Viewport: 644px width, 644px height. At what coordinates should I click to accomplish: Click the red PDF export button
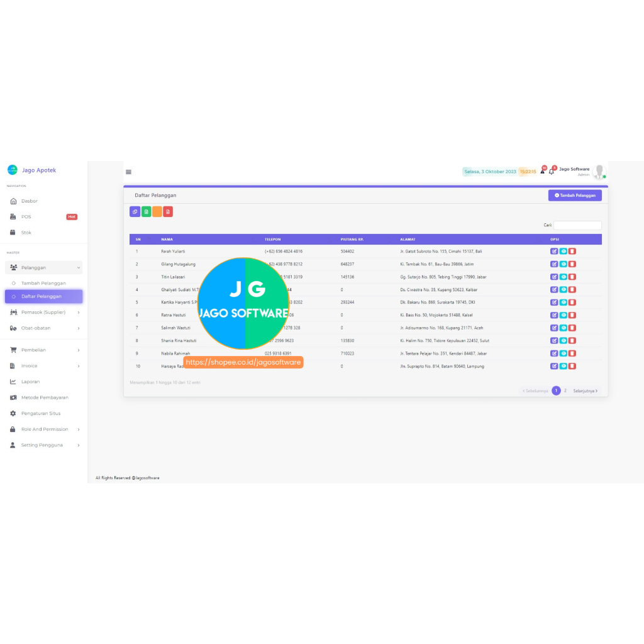[167, 211]
